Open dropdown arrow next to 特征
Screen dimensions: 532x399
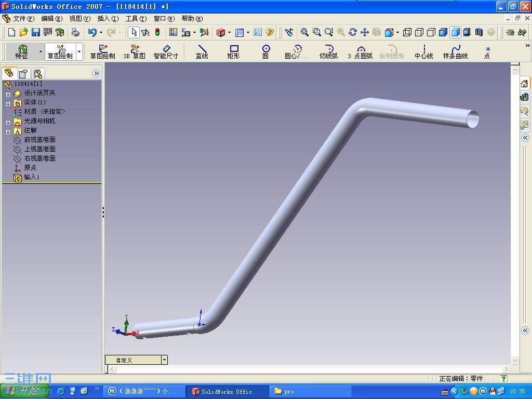(x=41, y=51)
